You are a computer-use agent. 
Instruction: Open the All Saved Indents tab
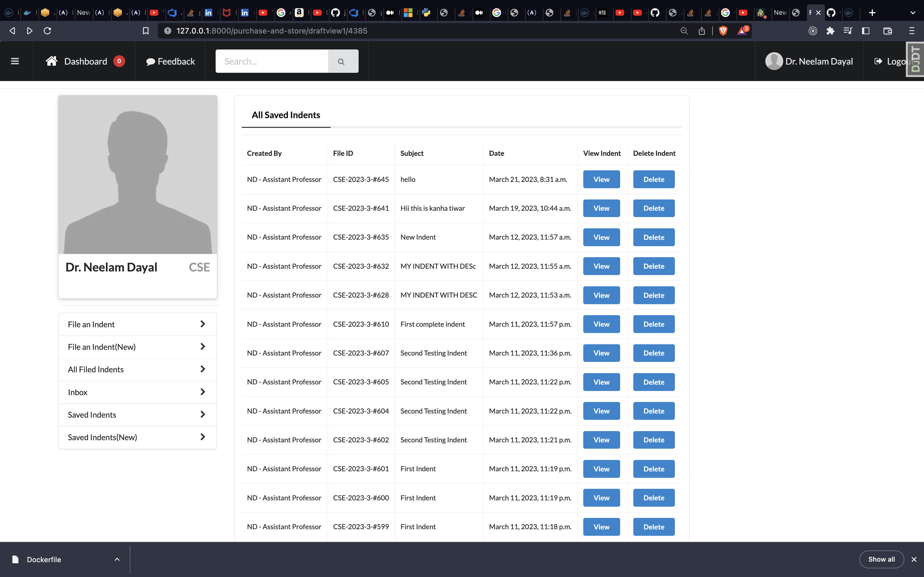[x=286, y=115]
